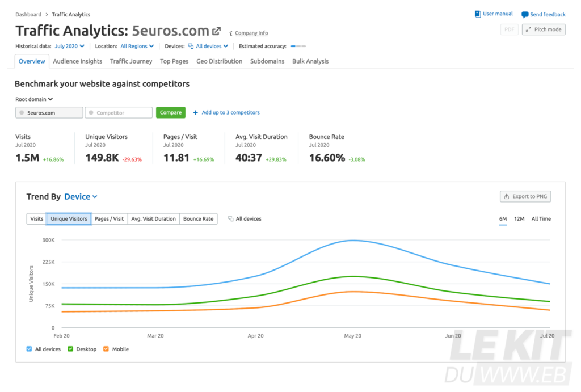Click the Pages / Visit 11.81 value
Screen dimensions: 581x392
pyautogui.click(x=176, y=158)
